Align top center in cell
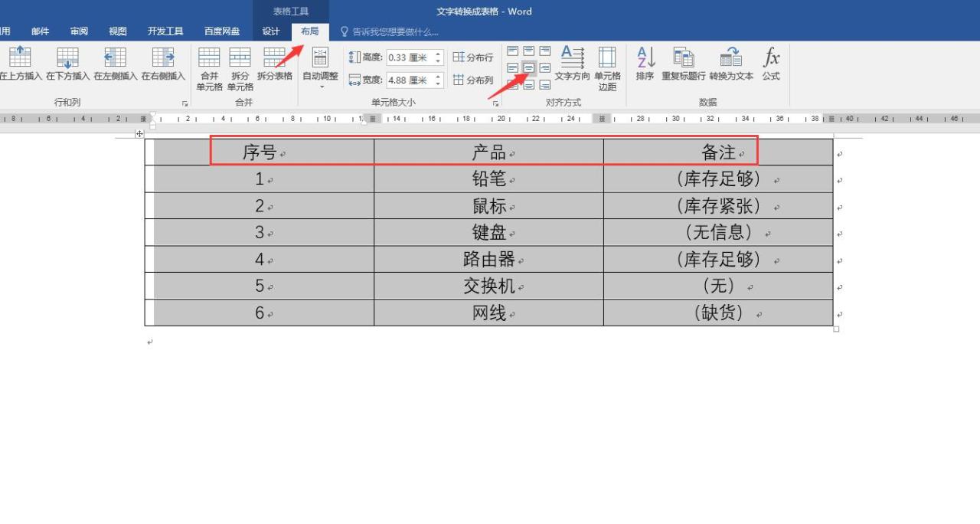 tap(528, 51)
